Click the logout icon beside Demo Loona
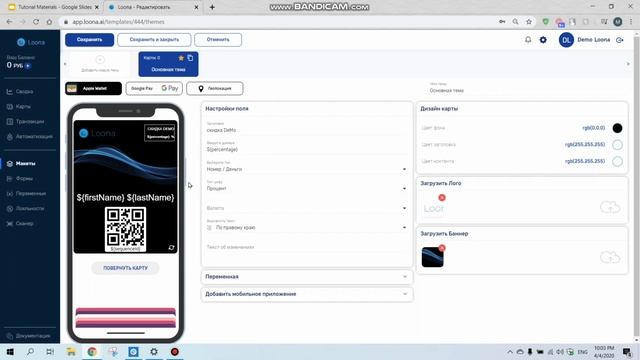This screenshot has height=360, width=640. [620, 40]
